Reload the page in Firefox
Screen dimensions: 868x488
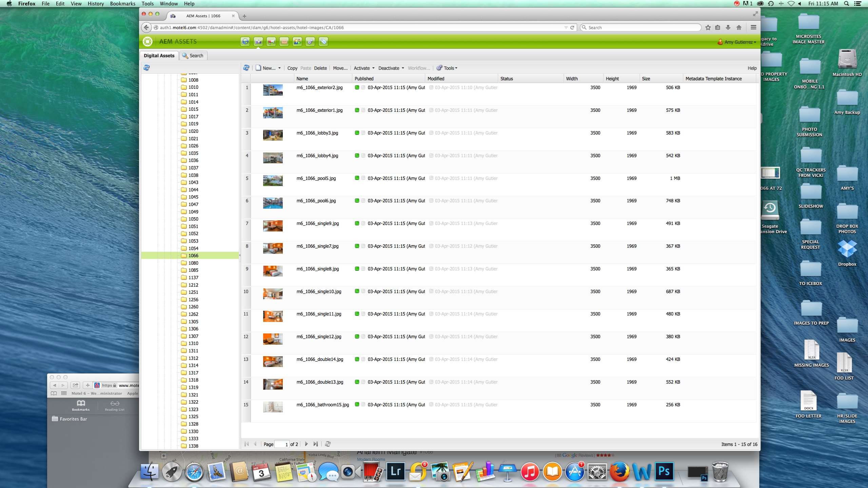coord(572,27)
